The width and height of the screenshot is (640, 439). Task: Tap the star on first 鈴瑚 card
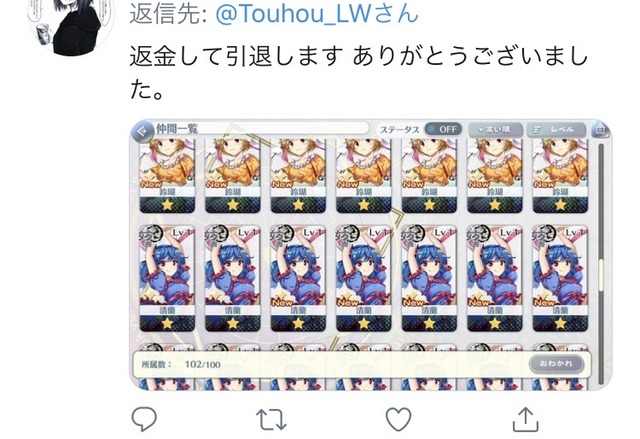pyautogui.click(x=167, y=204)
